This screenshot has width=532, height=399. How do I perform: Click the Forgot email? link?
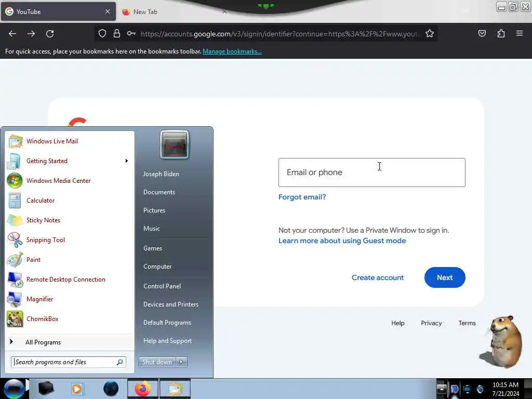(302, 197)
